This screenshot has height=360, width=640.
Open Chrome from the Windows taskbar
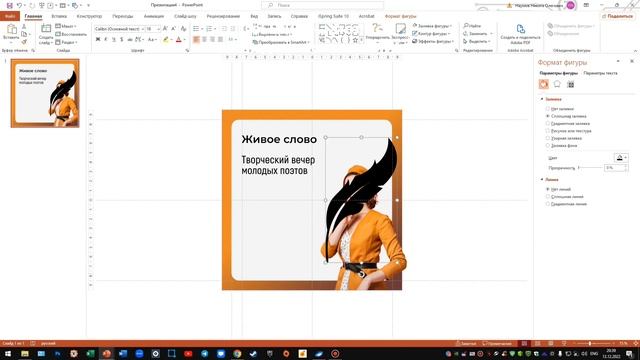coord(237,353)
